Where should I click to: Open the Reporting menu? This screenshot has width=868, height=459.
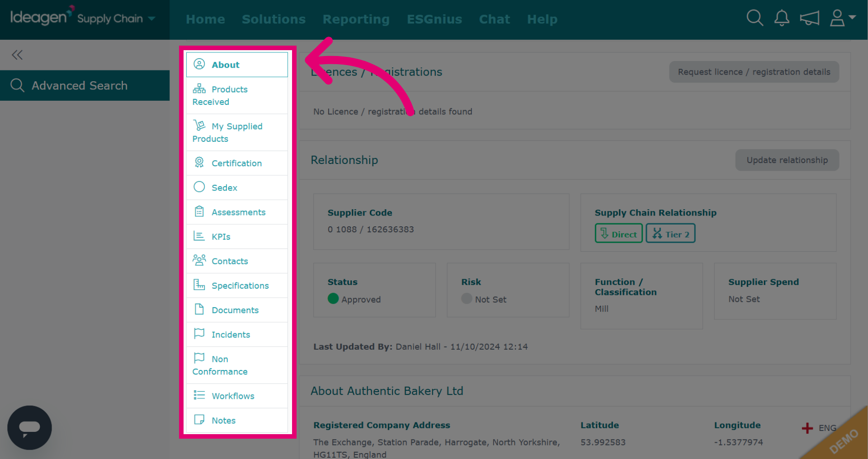356,19
